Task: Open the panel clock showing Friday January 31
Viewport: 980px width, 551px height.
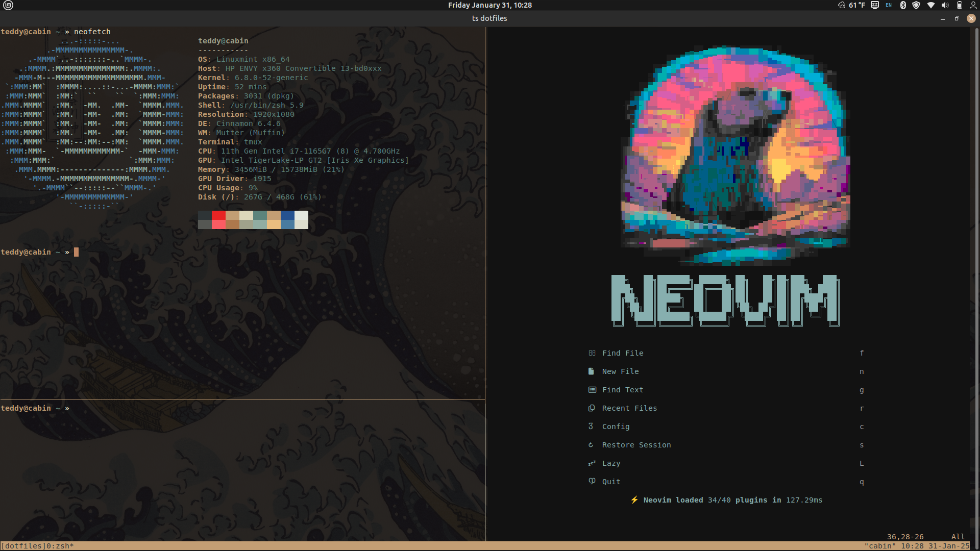Action: (x=490, y=5)
